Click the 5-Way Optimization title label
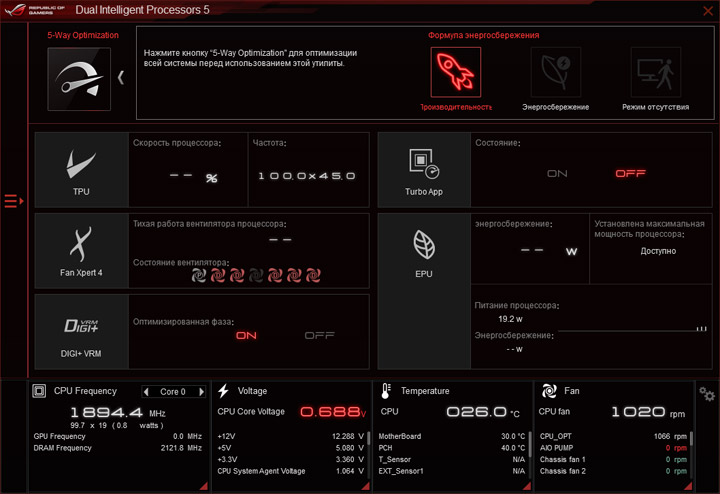720x494 pixels. (83, 35)
